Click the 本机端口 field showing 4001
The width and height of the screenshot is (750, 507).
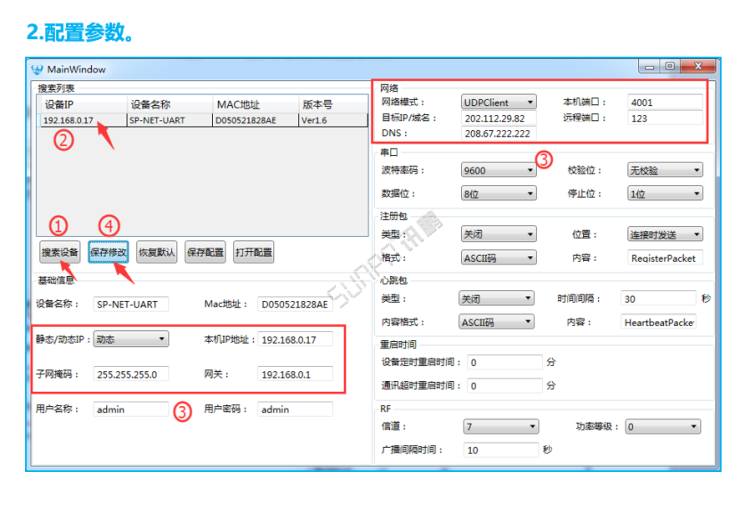(665, 102)
